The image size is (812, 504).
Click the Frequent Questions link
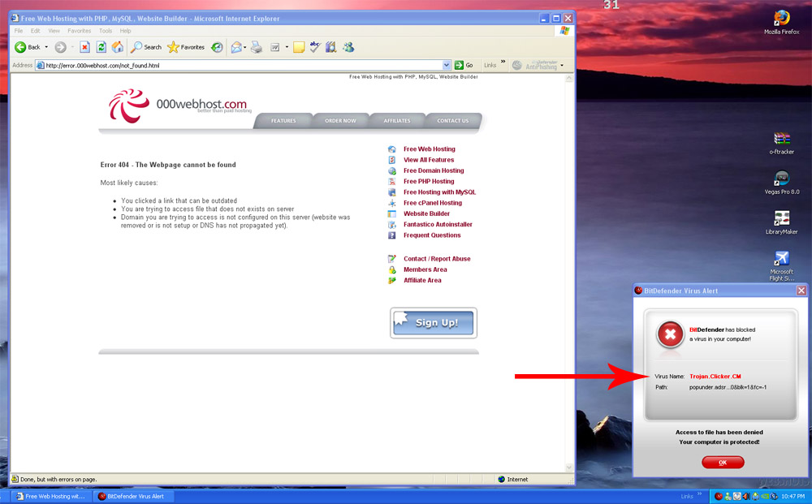432,235
